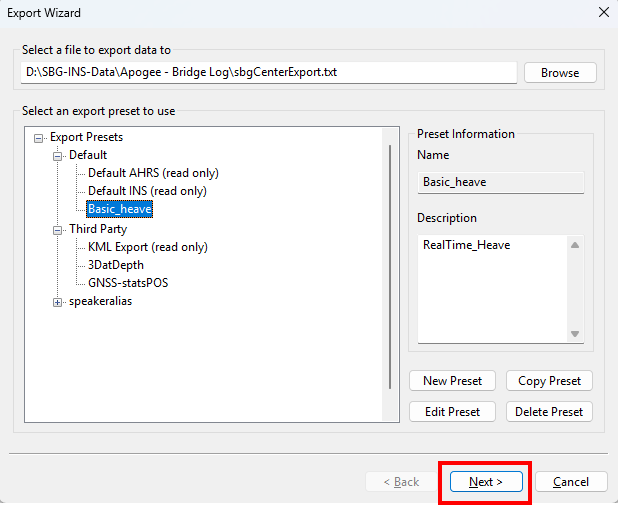Collapse the Third Party group
The width and height of the screenshot is (638, 523).
point(58,229)
